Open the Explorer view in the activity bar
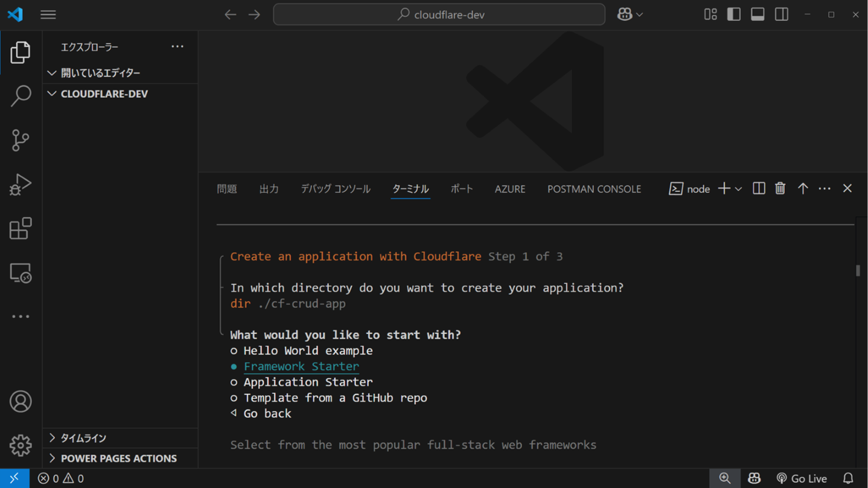 pyautogui.click(x=21, y=52)
